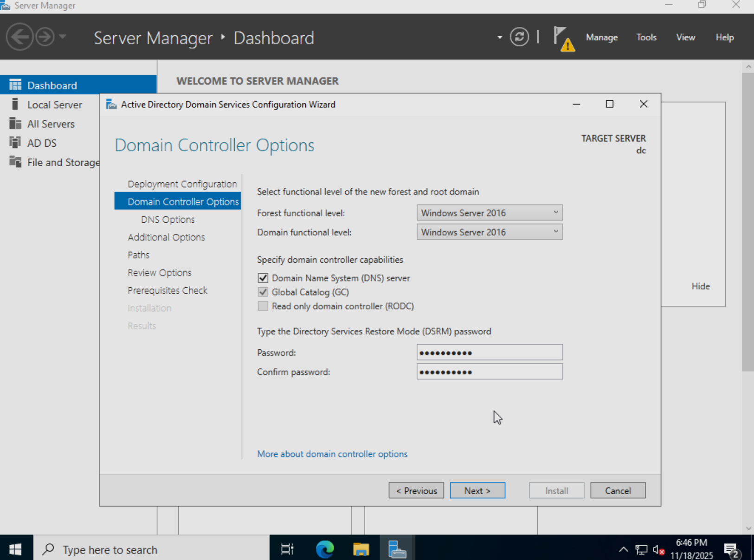Open the Tools menu
The width and height of the screenshot is (754, 560).
click(x=646, y=37)
